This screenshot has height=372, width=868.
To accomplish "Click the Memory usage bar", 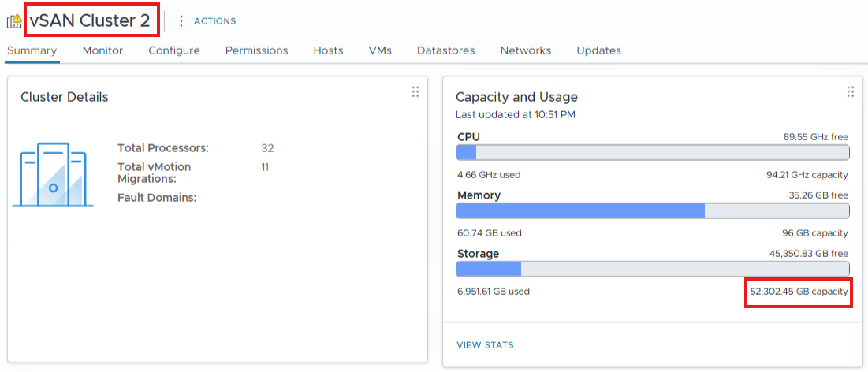I will (652, 210).
